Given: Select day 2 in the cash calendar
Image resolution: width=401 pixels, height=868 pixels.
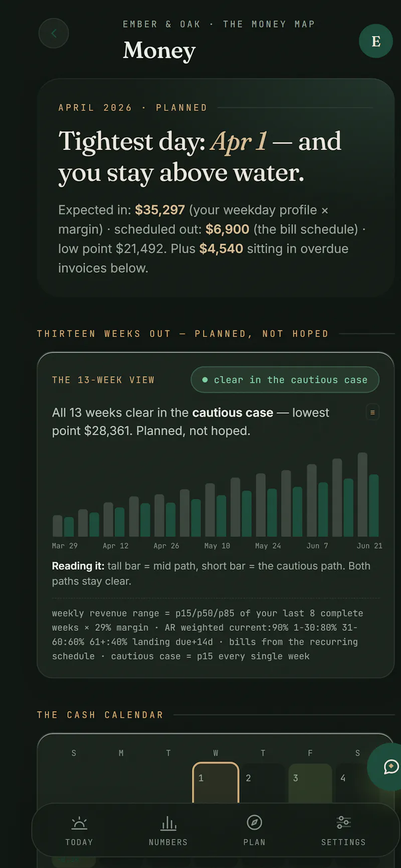Looking at the screenshot, I should [x=263, y=783].
